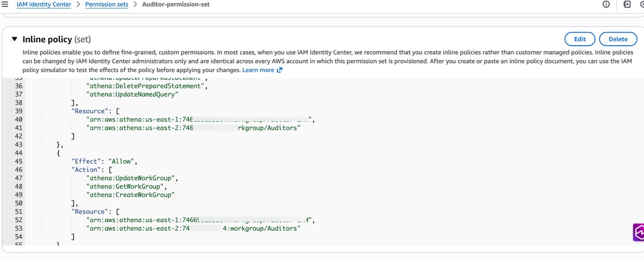The image size is (644, 261).
Task: Navigate to Permission sets breadcrumb
Action: [x=106, y=5]
